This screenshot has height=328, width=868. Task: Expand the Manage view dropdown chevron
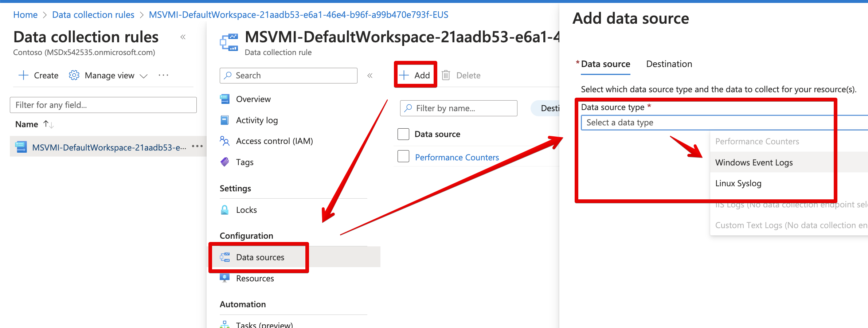tap(144, 76)
